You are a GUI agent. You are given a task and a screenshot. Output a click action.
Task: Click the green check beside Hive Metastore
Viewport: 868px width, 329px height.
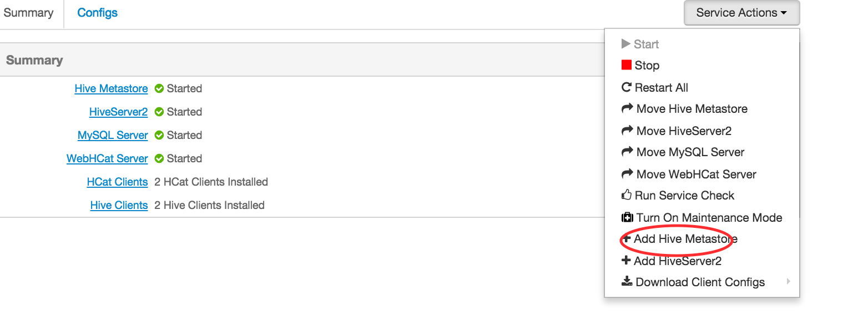159,88
